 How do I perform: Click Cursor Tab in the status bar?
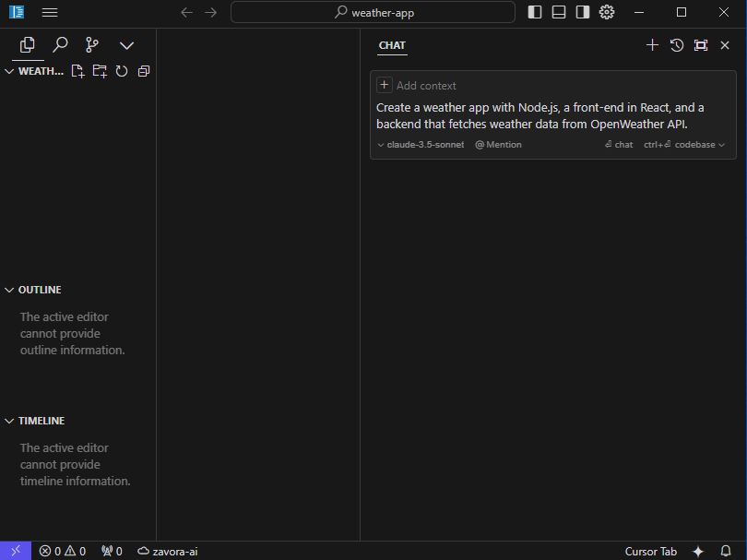651,552
